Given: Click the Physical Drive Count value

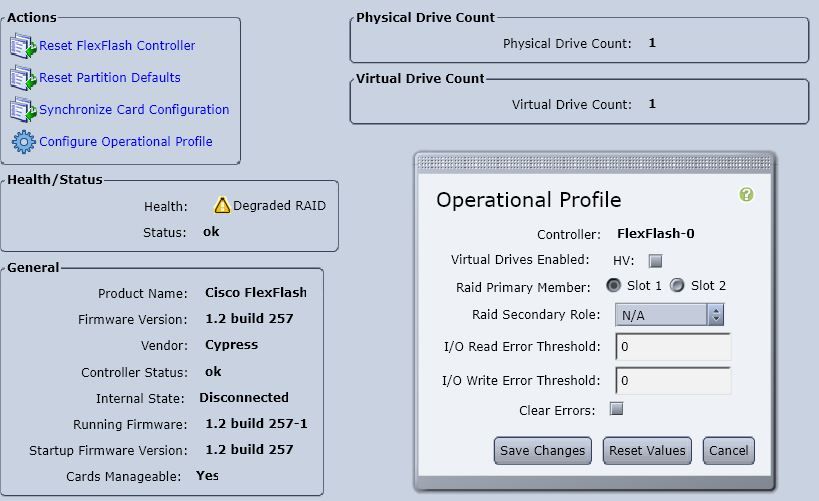Looking at the screenshot, I should click(652, 43).
